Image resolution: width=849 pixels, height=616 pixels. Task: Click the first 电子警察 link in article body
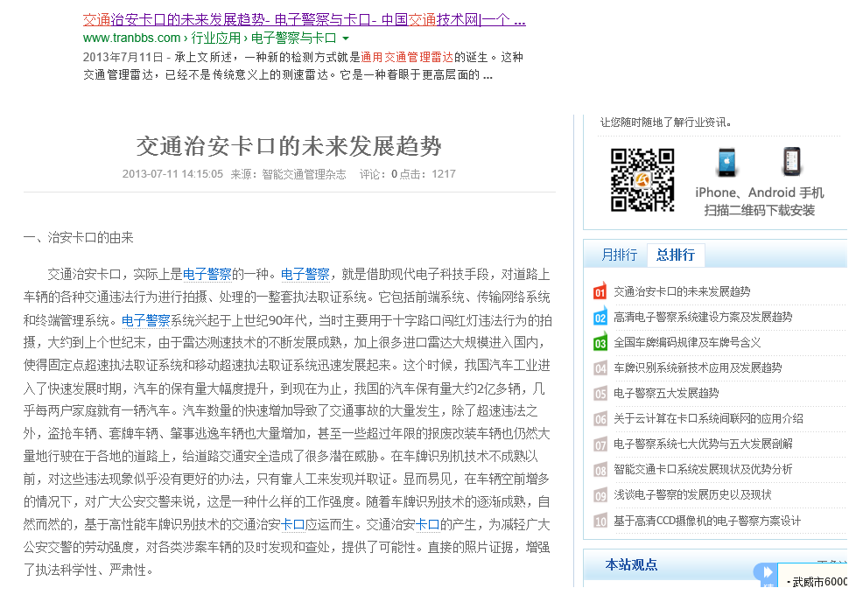tap(207, 273)
